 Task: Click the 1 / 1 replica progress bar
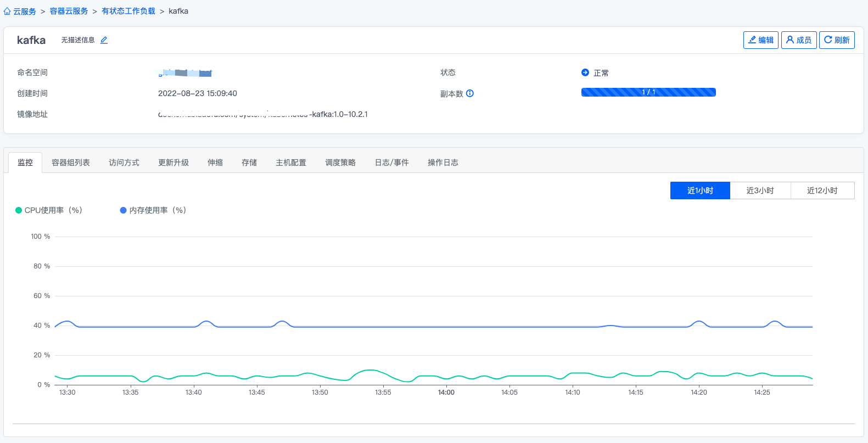(x=648, y=92)
